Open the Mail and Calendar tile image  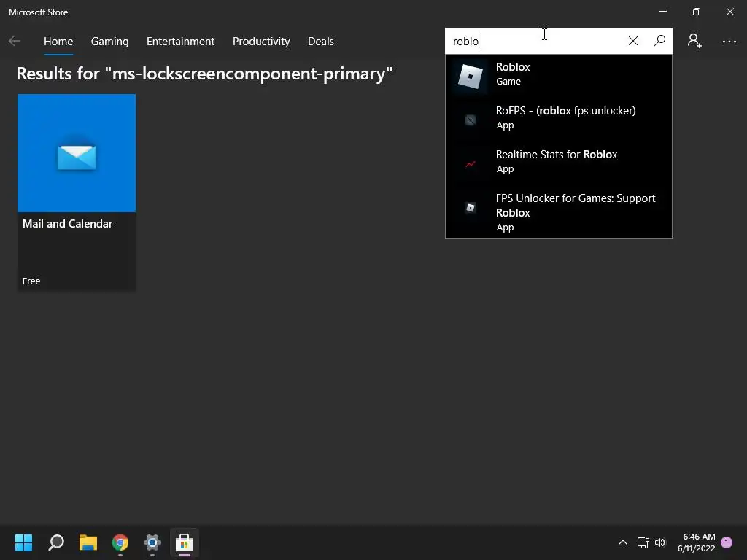point(76,153)
